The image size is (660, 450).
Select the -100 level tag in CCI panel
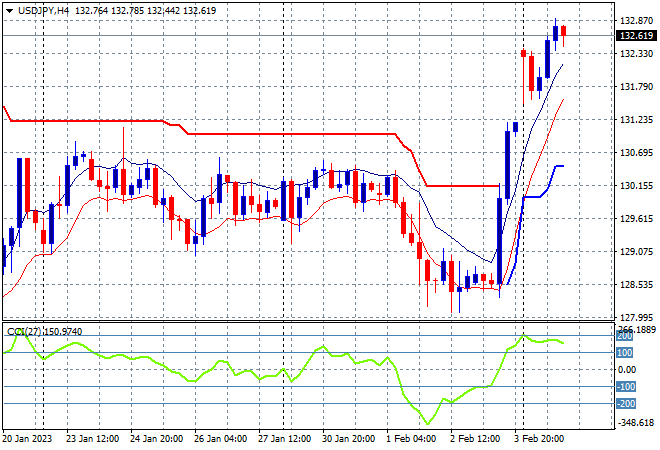pyautogui.click(x=626, y=386)
